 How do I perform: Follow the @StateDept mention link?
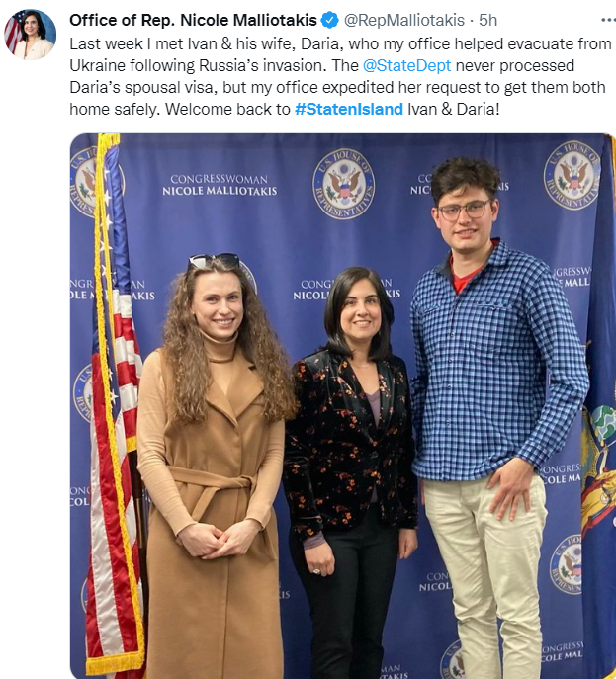(406, 66)
